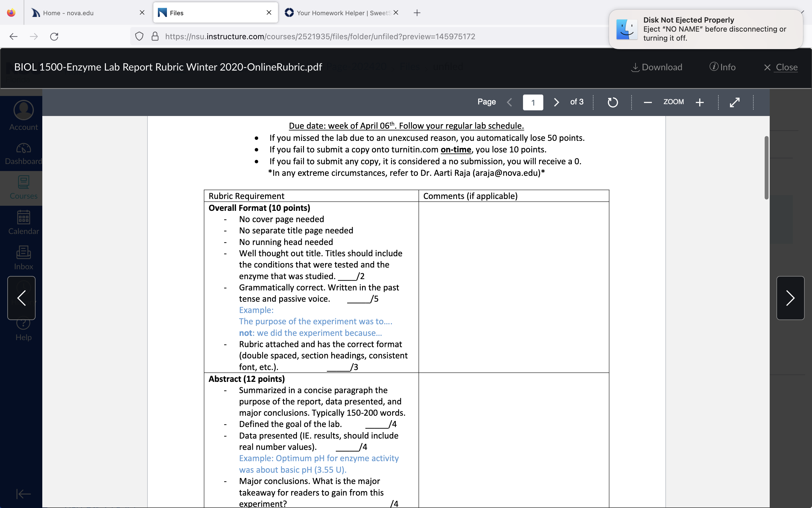Click the Disk Not Ejected Properly notification
The image size is (812, 508).
tap(706, 29)
